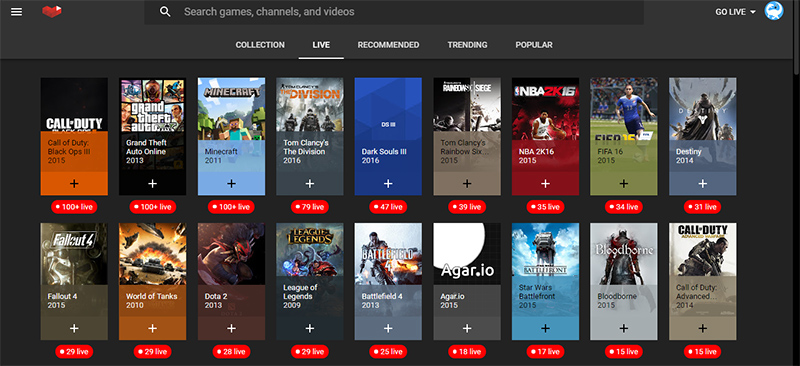Viewport: 800px width, 366px height.
Task: Click 100+ live badge under Minecraft
Action: tap(231, 207)
